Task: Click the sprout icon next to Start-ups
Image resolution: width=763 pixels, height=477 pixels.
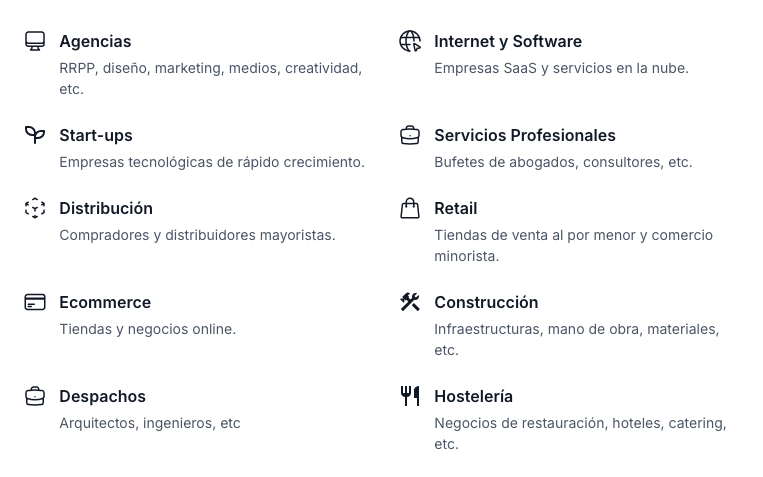Action: point(35,135)
